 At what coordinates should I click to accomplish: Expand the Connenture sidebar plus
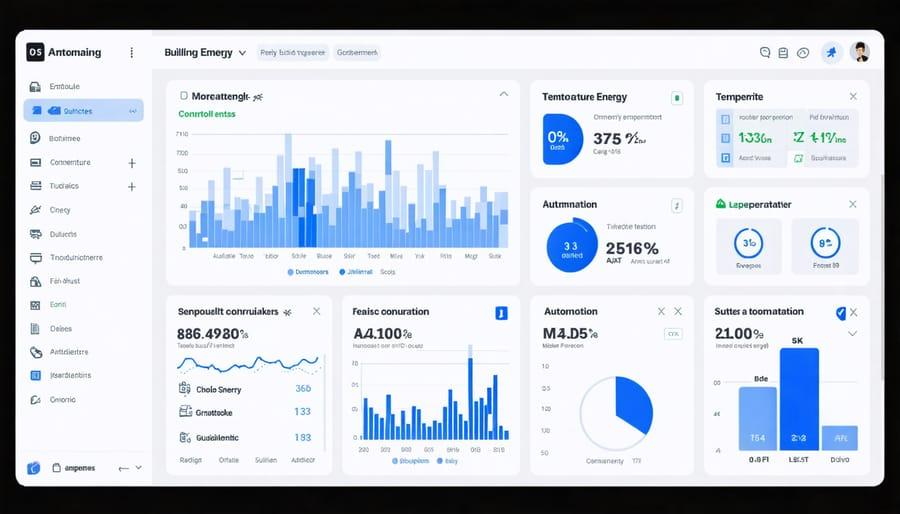click(x=131, y=163)
